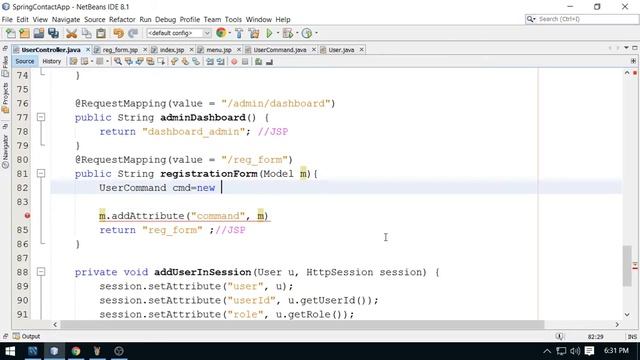Screen dimensions: 640x360
Task: Click the Next Bookmark icon
Action: pos(185,62)
